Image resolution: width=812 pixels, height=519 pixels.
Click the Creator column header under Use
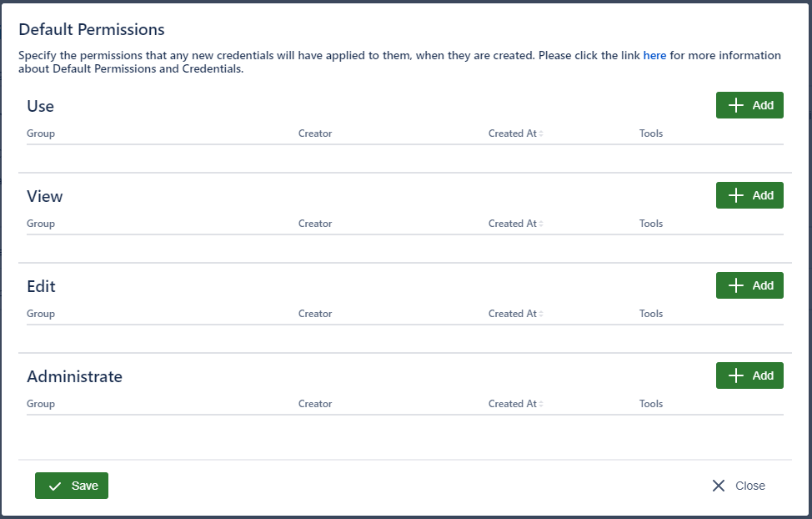pyautogui.click(x=315, y=134)
